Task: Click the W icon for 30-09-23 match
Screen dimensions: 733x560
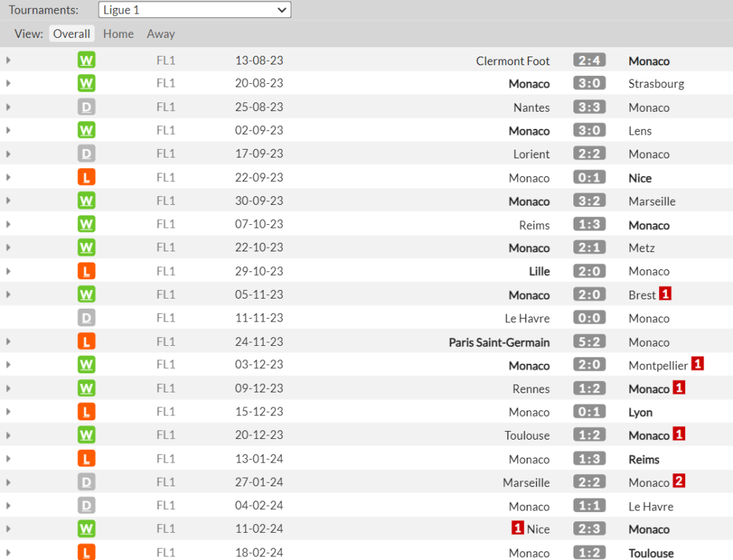Action: point(87,201)
